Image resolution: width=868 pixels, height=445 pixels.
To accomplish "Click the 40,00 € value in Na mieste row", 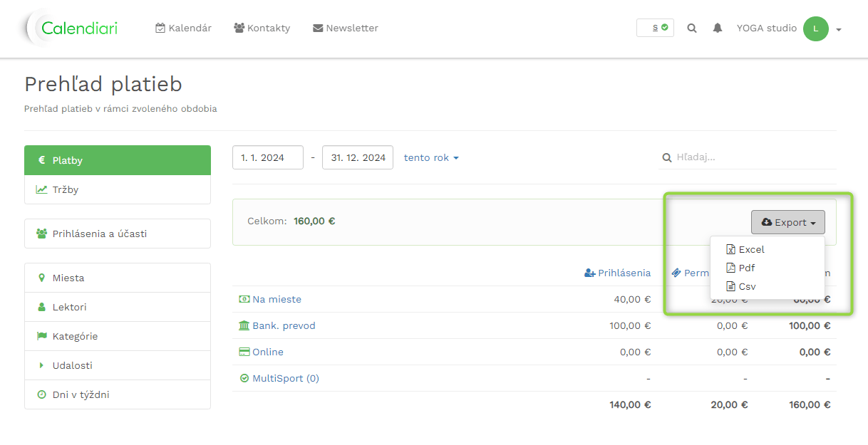I will [633, 299].
